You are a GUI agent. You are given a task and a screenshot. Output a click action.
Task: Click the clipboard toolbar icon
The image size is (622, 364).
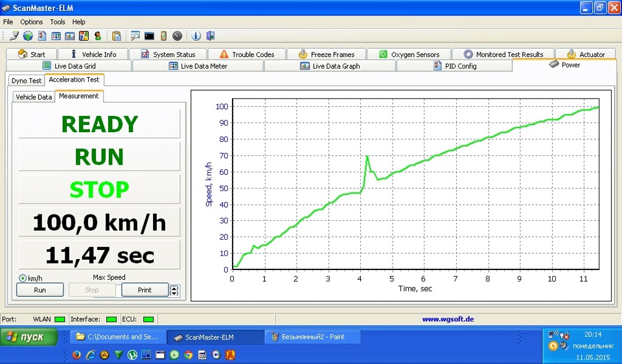coord(116,36)
